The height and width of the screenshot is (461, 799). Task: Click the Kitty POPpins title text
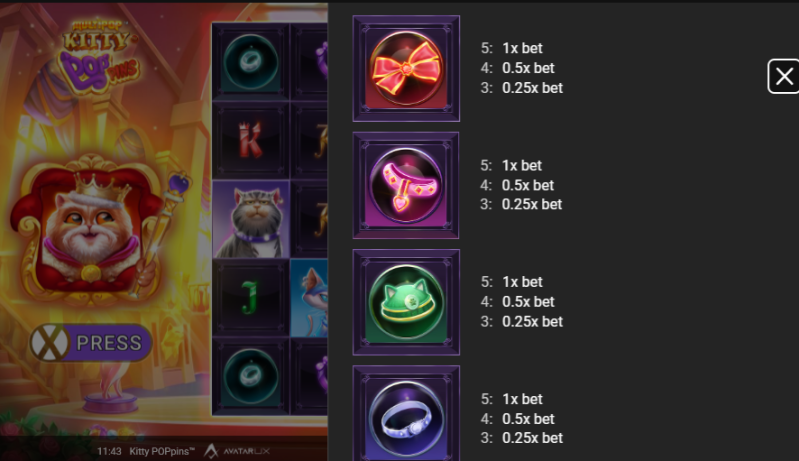[162, 451]
